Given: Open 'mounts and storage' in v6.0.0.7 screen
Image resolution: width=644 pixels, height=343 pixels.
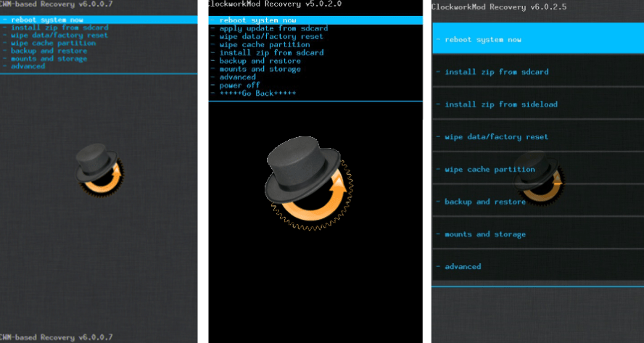Looking at the screenshot, I should pos(49,59).
